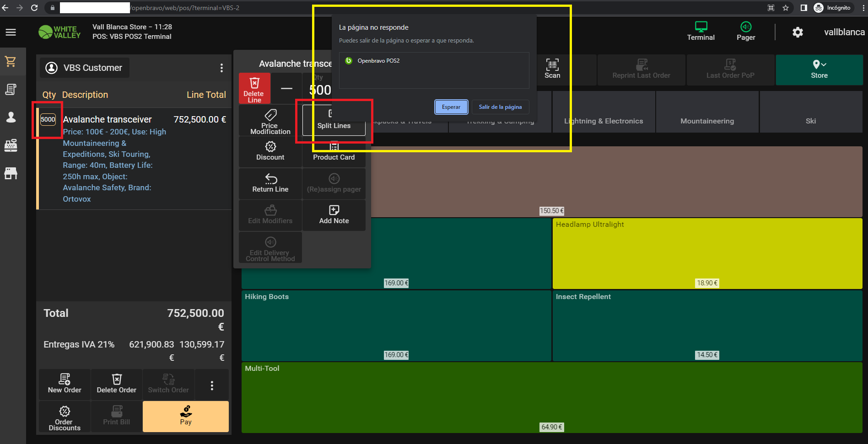This screenshot has height=444, width=868.
Task: Expand more order actions beside Switch Order
Action: pyautogui.click(x=212, y=385)
